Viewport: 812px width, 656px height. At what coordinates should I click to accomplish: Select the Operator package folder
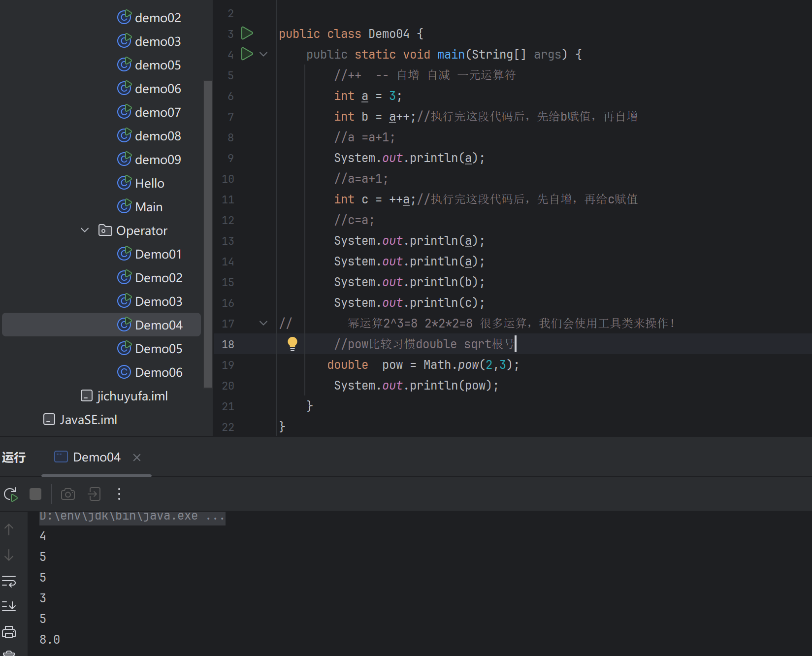click(x=133, y=230)
